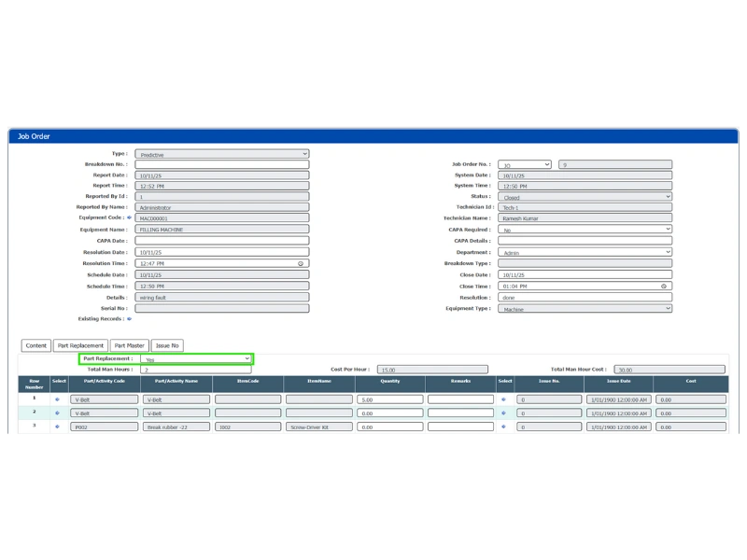Image resolution: width=747 pixels, height=560 pixels.
Task: Expand the Department dropdown showing Admin
Action: pyautogui.click(x=585, y=252)
